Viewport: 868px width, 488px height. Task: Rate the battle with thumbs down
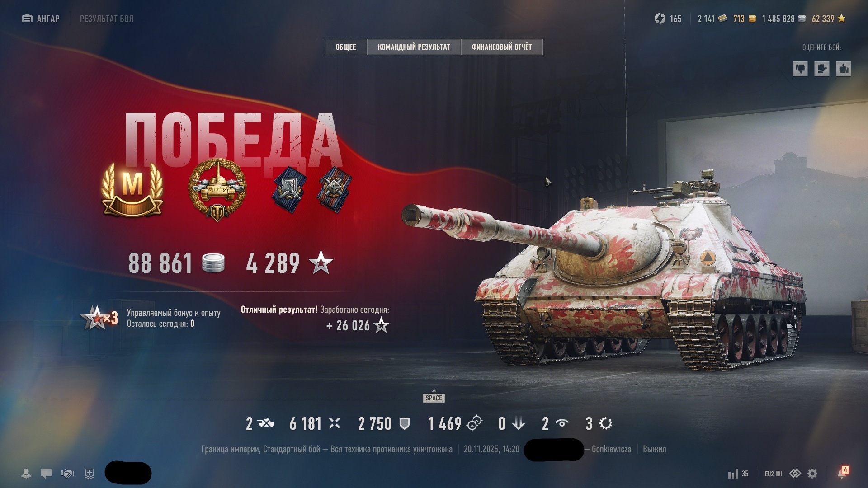[x=800, y=69]
